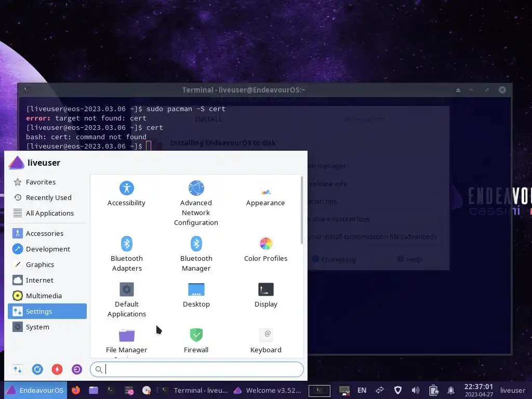Click the workspace switcher thumbnail
The height and width of the screenshot is (399, 532).
tap(320, 391)
